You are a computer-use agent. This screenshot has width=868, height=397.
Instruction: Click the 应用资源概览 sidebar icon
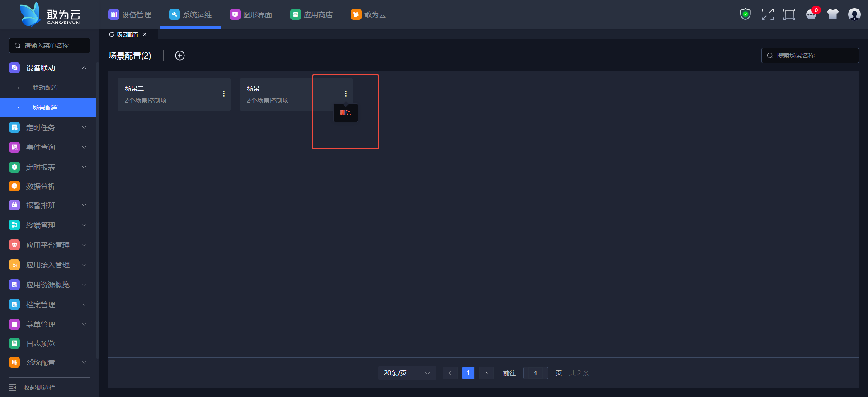pos(14,285)
